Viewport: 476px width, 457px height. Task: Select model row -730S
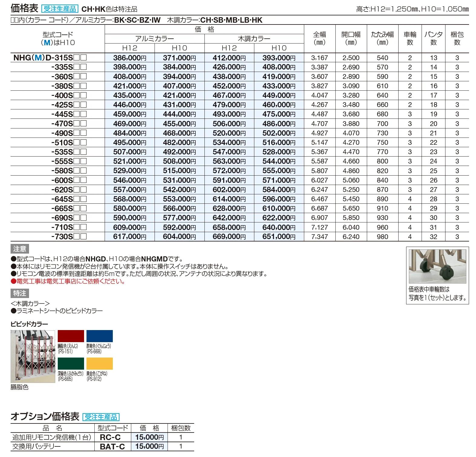[x=69, y=237]
